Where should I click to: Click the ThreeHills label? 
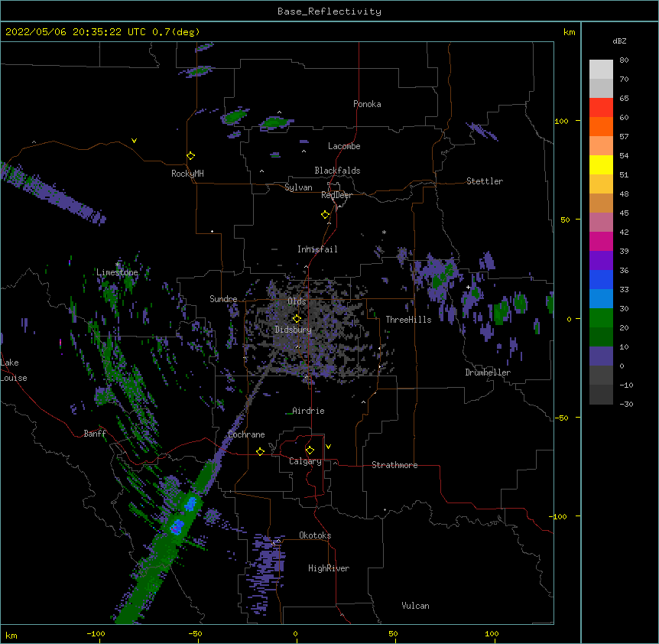click(408, 320)
